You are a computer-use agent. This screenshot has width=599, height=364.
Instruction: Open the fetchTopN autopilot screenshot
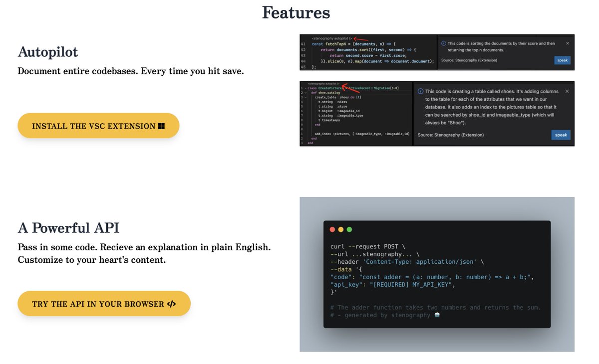[437, 52]
